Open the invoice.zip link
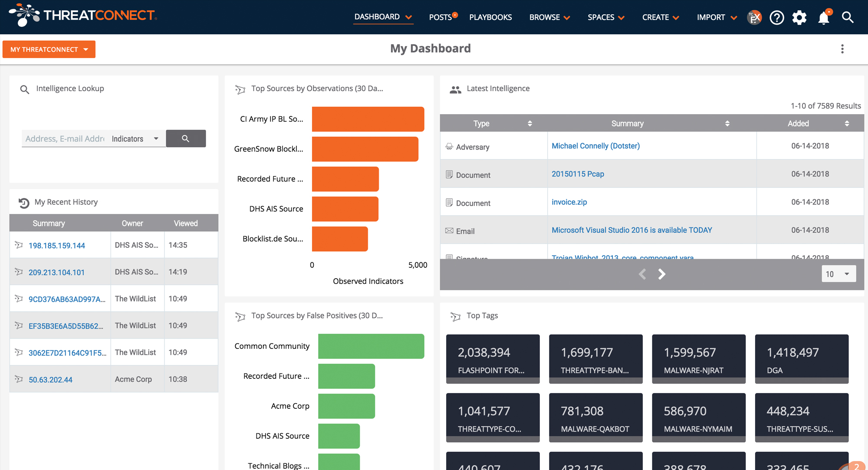The image size is (868, 470). tap(569, 202)
